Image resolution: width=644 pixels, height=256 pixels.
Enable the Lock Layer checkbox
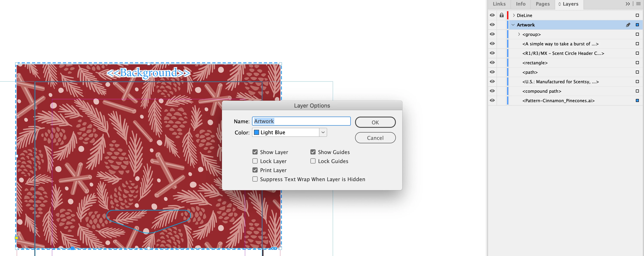tap(255, 161)
